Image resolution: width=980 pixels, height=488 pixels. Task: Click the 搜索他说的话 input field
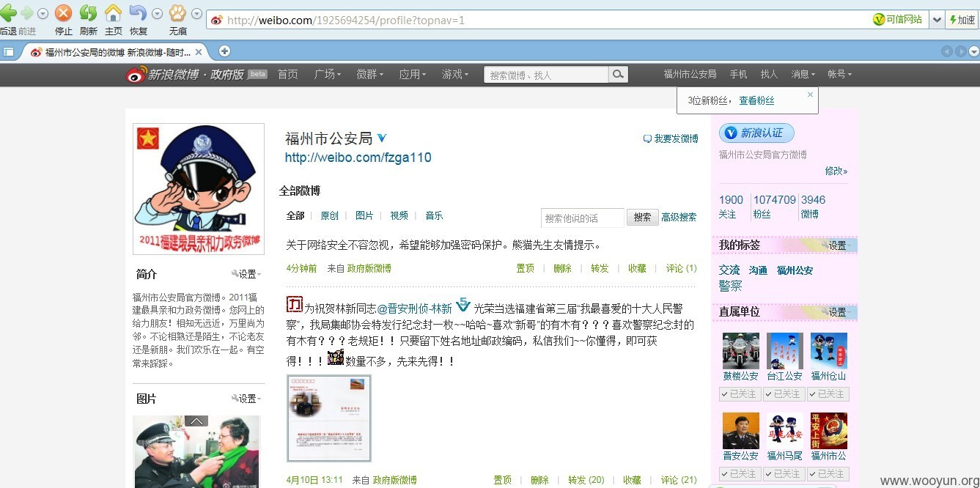[x=583, y=218]
